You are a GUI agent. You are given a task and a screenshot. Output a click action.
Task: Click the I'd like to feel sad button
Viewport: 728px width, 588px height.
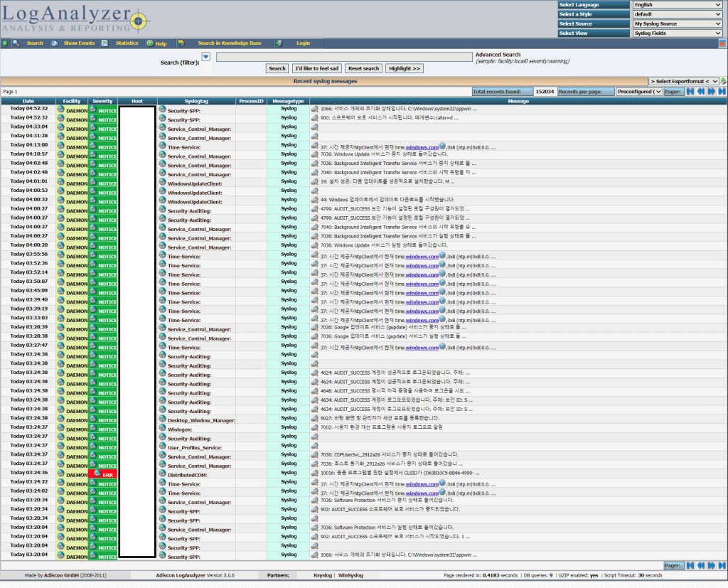[x=317, y=68]
